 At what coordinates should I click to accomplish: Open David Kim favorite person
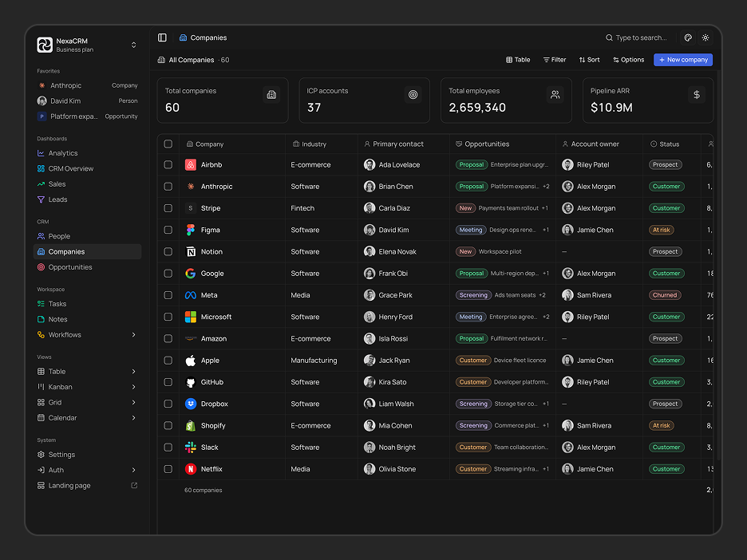pos(87,101)
